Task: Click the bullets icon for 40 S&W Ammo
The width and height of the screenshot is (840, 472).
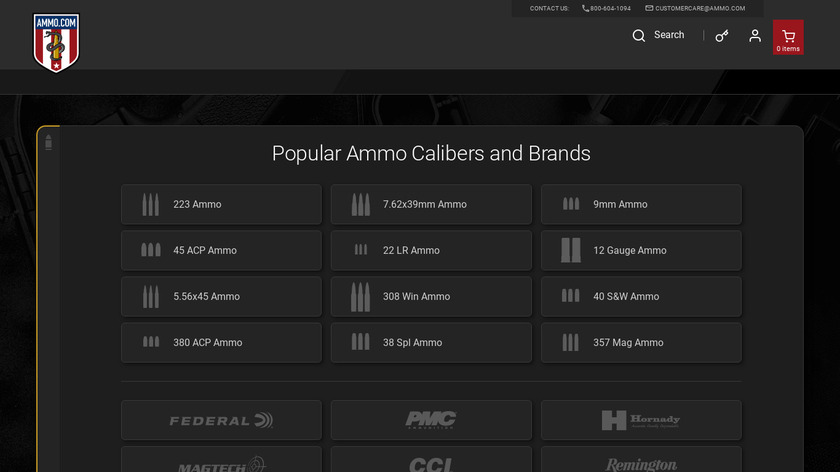Action: 571,296
